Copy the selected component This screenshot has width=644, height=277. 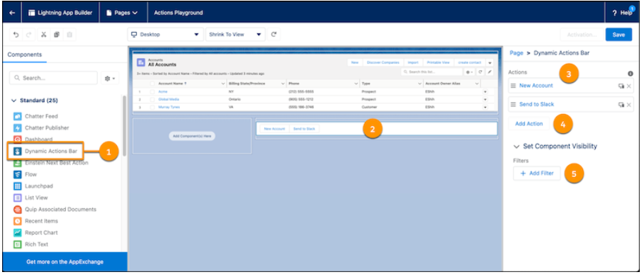(56, 35)
